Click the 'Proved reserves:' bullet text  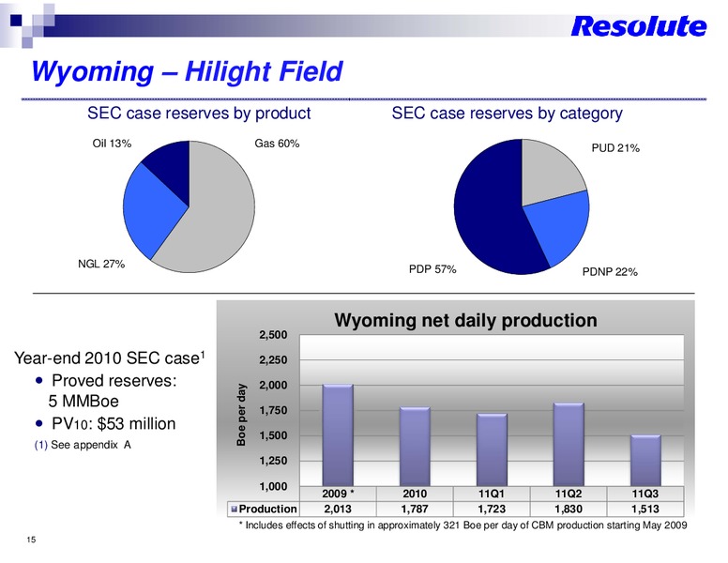pos(114,380)
